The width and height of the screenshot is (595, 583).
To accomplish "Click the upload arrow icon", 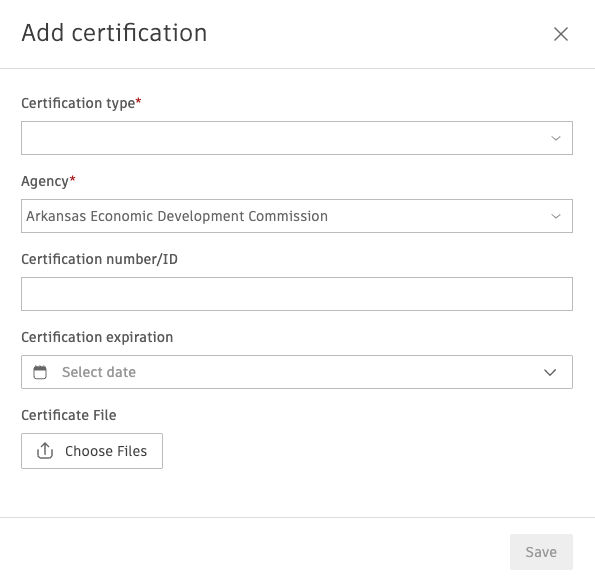I will coord(45,451).
